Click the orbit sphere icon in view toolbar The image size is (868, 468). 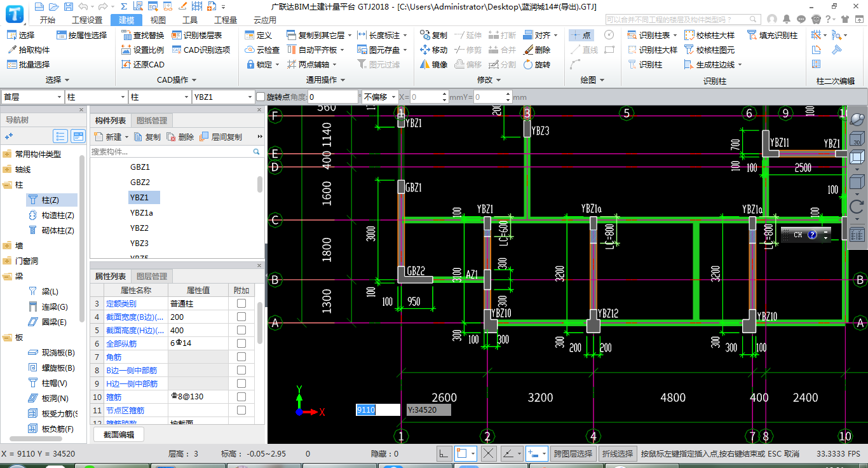tap(857, 119)
